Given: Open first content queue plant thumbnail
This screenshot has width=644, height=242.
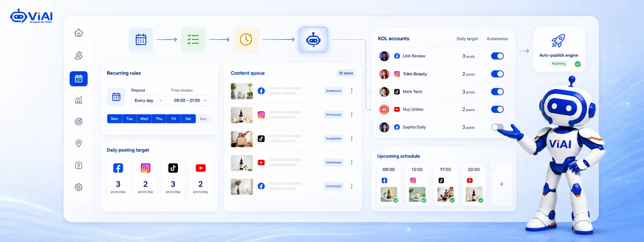Looking at the screenshot, I should point(241,91).
